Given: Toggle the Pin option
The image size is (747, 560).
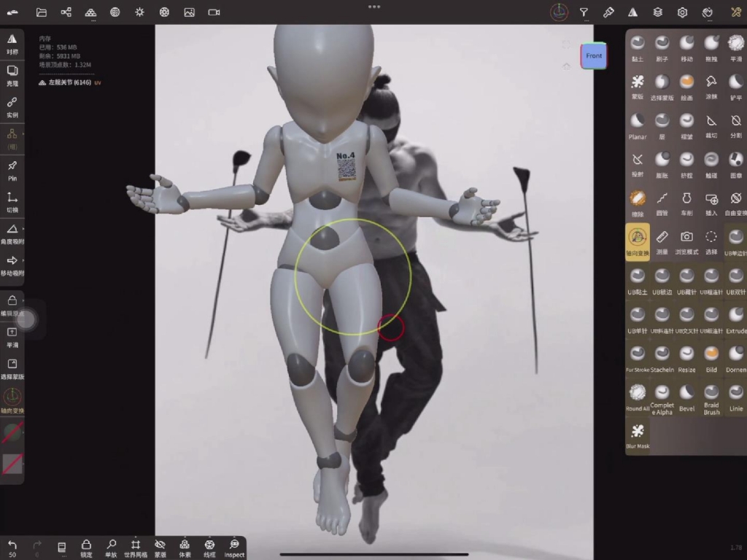Looking at the screenshot, I should 12,171.
